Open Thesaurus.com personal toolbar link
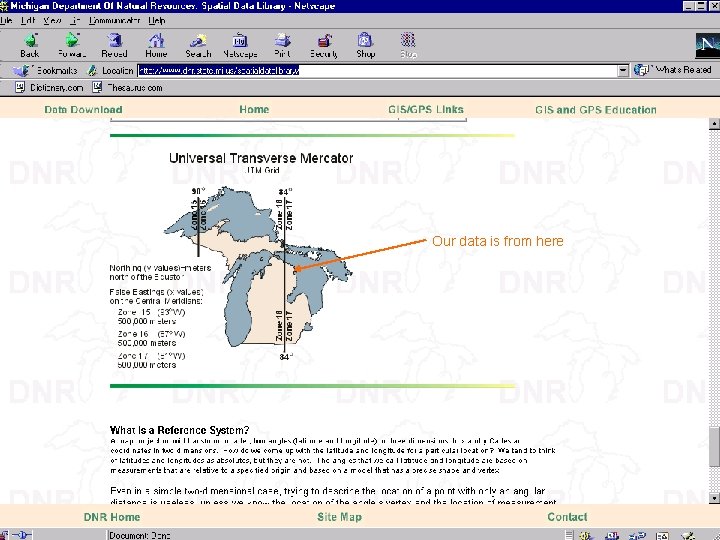720x540 pixels. (127, 87)
